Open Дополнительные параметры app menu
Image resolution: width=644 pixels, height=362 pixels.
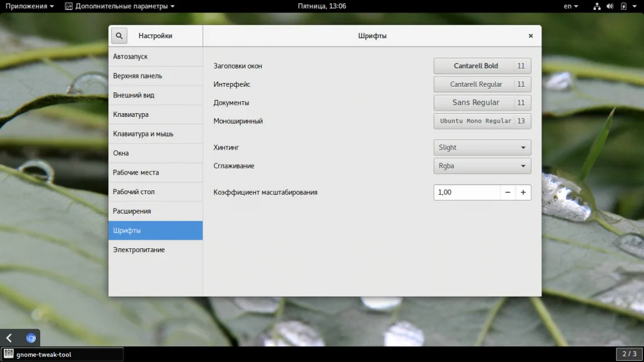tap(120, 6)
